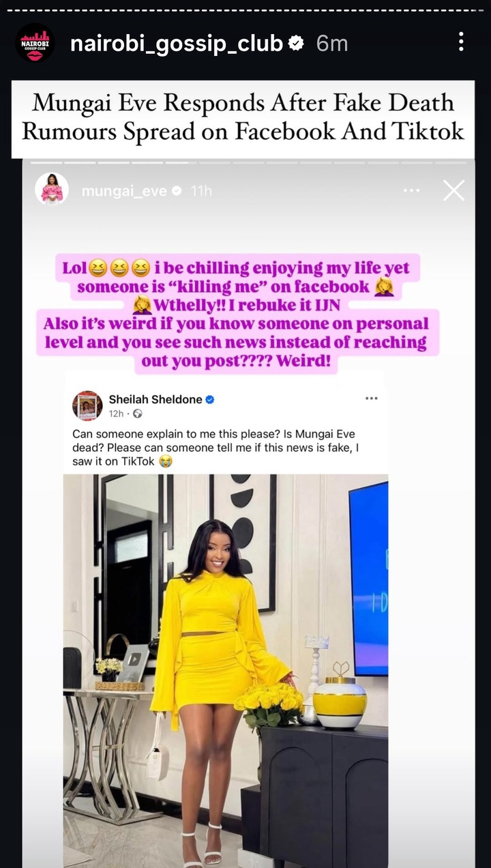Tap the first segment of the inner story progress bar

46,162
